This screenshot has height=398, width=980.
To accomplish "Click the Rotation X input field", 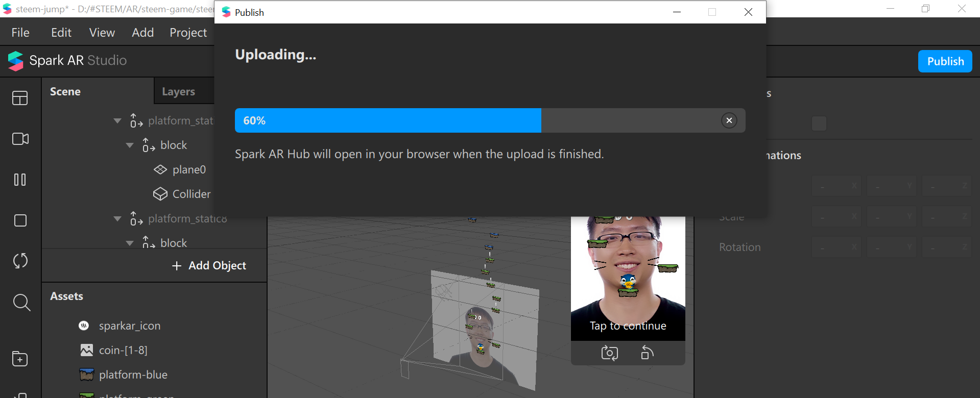I will (836, 247).
